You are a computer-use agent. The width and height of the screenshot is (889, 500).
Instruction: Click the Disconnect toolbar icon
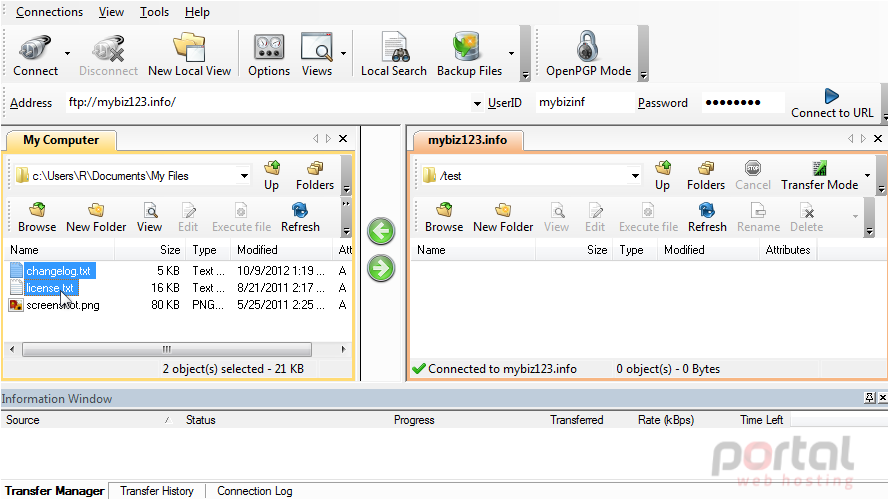tap(108, 55)
